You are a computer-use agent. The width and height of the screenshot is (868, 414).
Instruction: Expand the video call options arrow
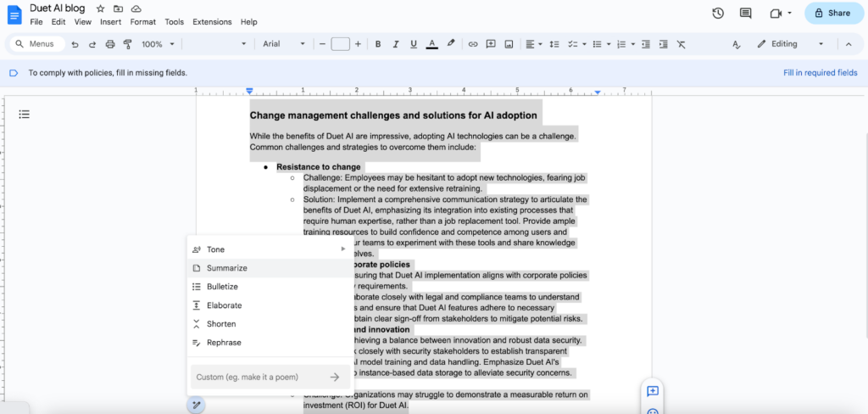point(789,14)
